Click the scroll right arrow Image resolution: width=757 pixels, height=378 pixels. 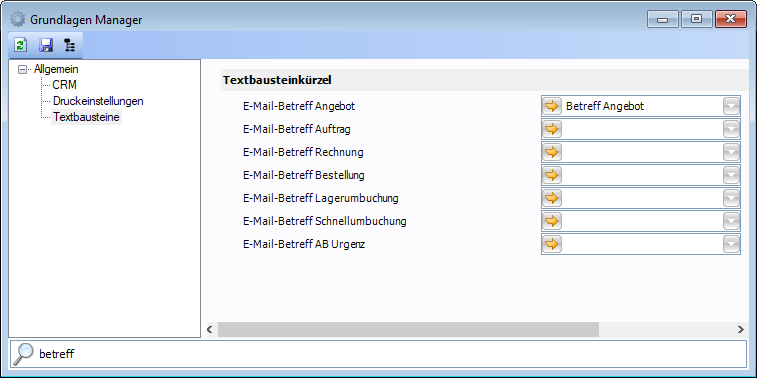tap(741, 329)
